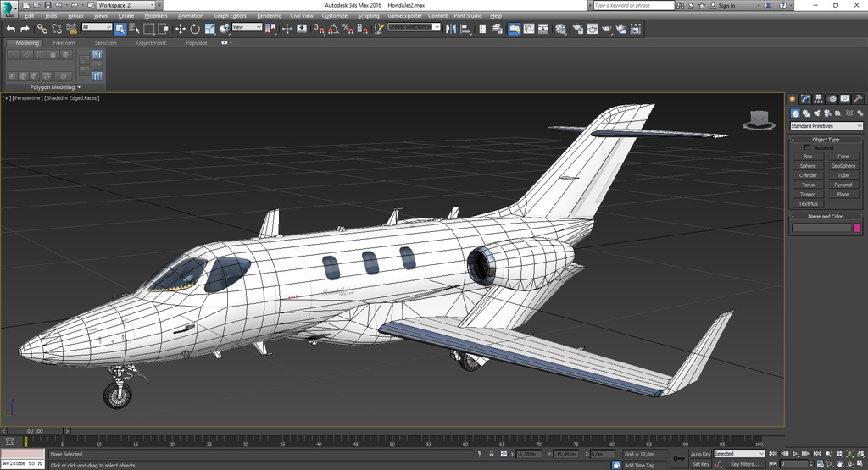Open the Material Editor icon
Screen dimensions: 868x470
pos(561,29)
